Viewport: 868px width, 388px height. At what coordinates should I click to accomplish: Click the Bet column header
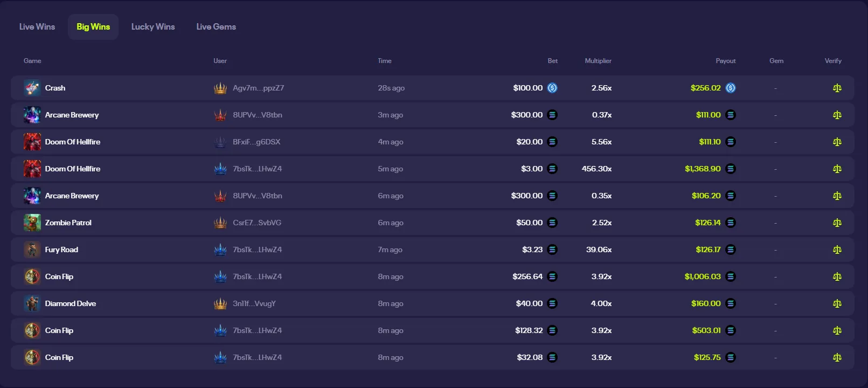click(x=553, y=61)
